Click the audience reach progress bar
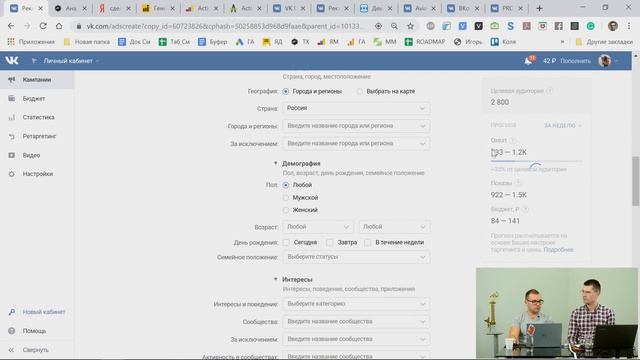The height and width of the screenshot is (360, 640). click(x=536, y=161)
